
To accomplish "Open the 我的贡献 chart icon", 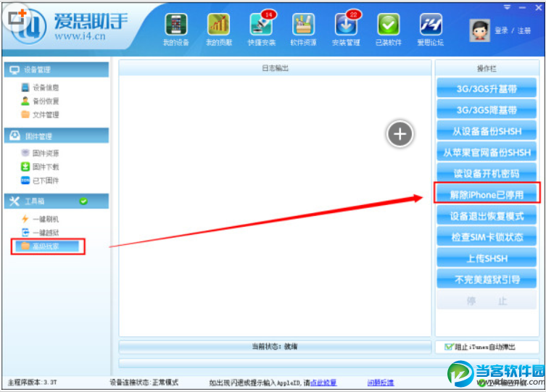I will tap(219, 30).
